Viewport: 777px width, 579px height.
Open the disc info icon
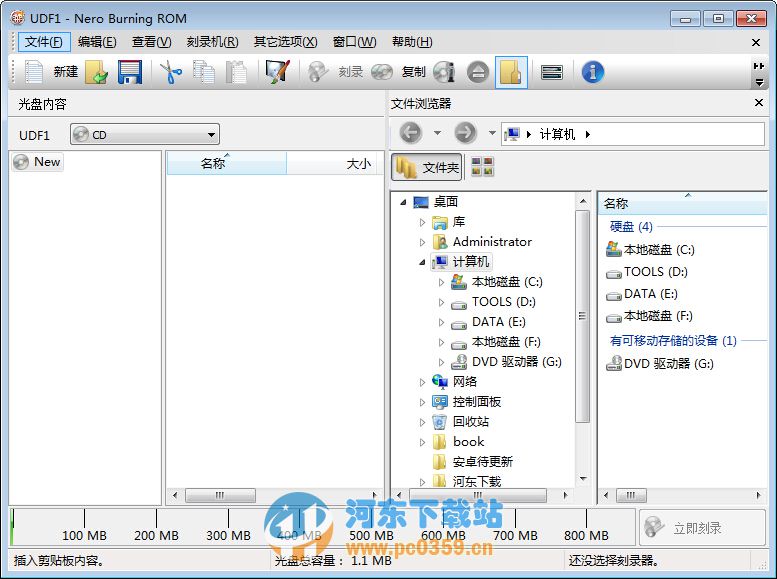(444, 72)
